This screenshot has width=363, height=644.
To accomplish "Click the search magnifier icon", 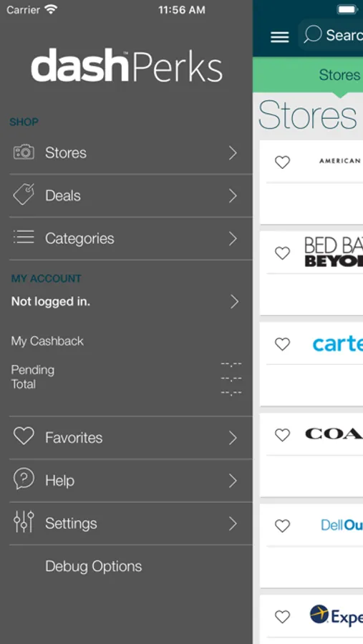I will click(312, 34).
